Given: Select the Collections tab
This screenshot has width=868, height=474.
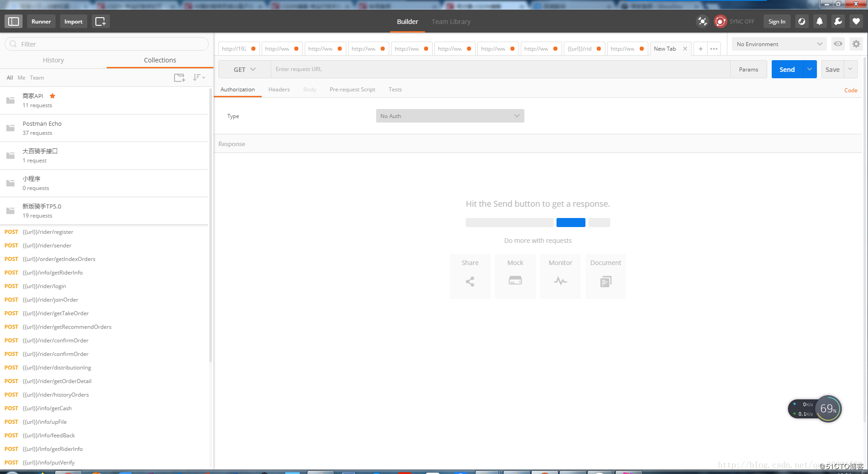Looking at the screenshot, I should tap(160, 60).
